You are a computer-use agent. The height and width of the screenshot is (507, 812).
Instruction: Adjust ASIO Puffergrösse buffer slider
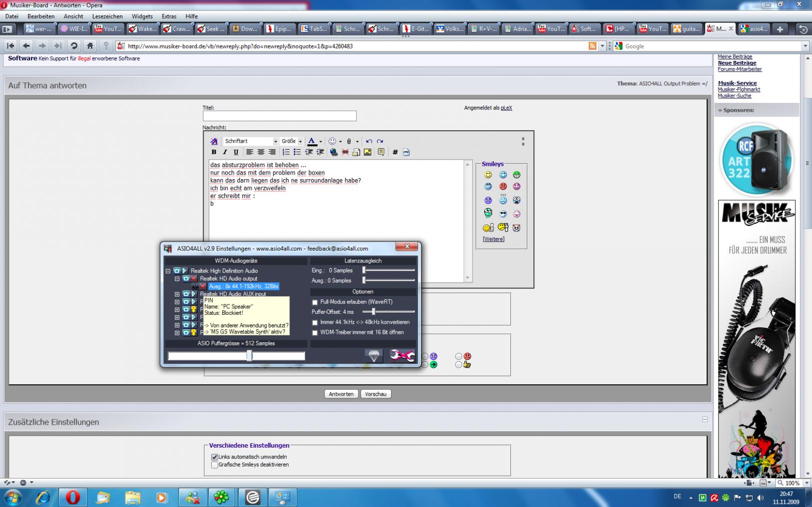[x=249, y=355]
